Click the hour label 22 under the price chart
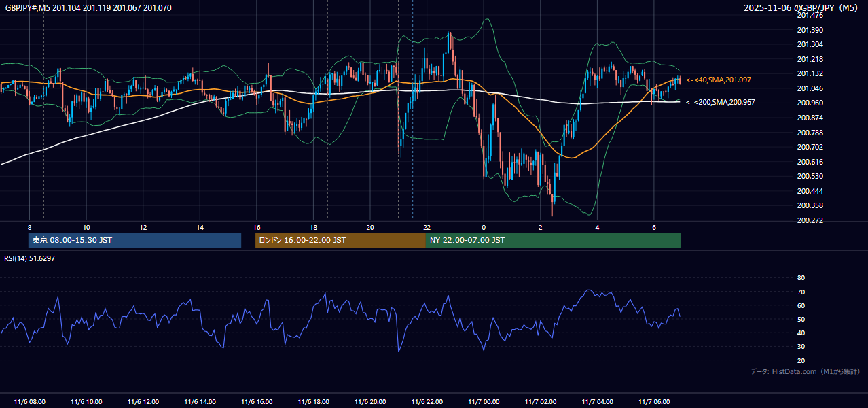The image size is (868, 408). tap(427, 227)
